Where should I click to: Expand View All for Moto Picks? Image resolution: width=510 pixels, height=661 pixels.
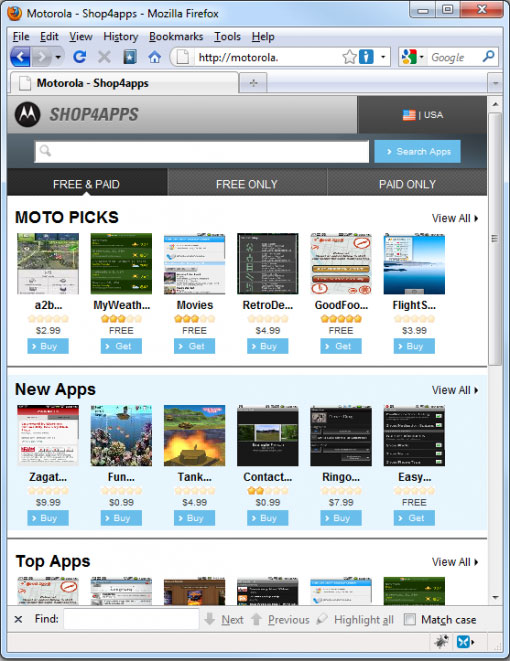click(455, 218)
